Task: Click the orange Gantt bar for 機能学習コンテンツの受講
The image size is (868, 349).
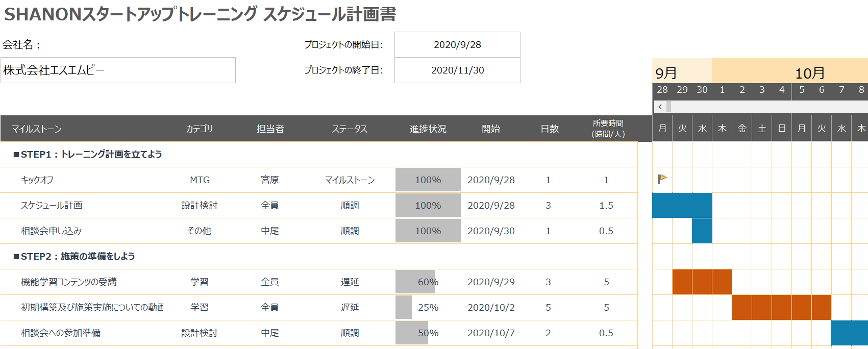Action: pyautogui.click(x=702, y=282)
